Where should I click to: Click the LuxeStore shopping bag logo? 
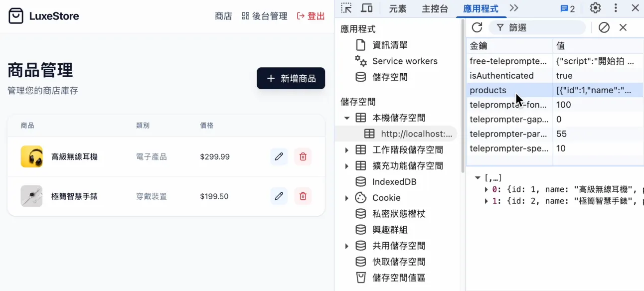[16, 16]
